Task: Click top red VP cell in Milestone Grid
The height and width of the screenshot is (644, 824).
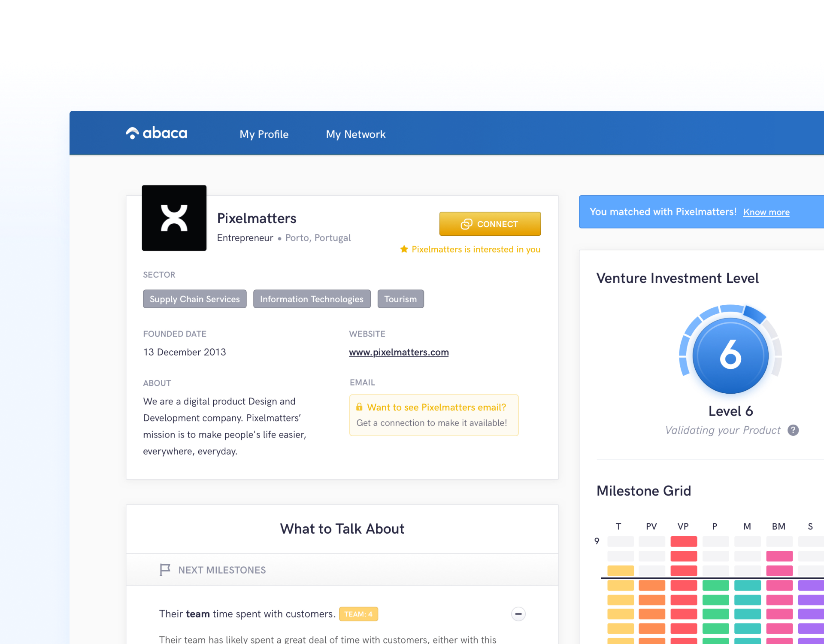Action: 684,541
